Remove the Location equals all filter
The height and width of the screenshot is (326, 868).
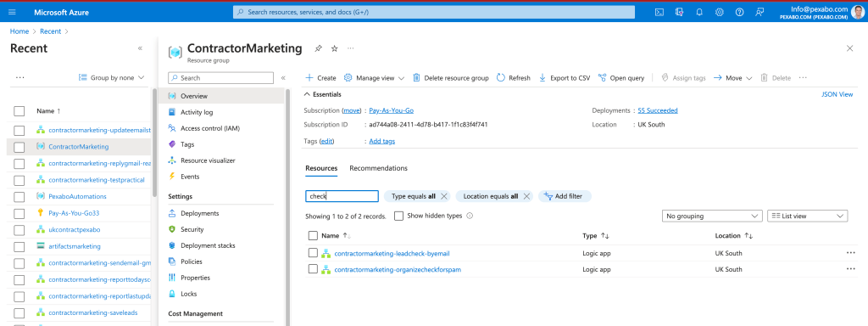click(526, 196)
